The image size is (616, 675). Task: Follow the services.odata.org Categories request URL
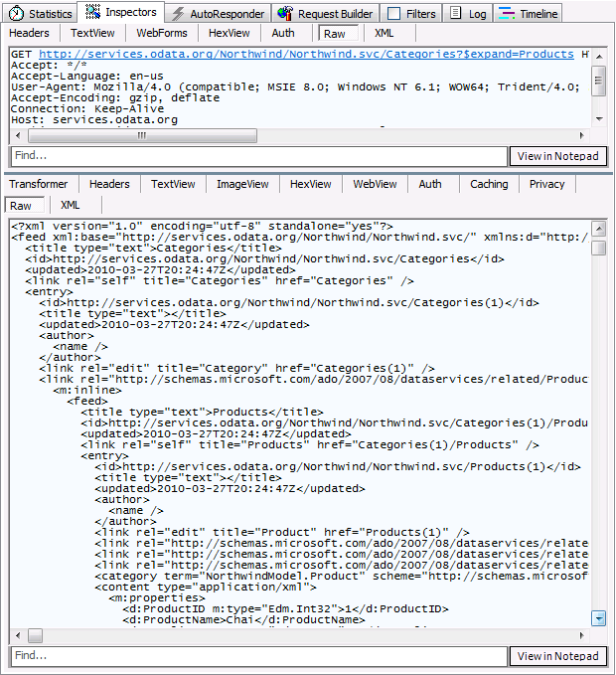pos(306,55)
